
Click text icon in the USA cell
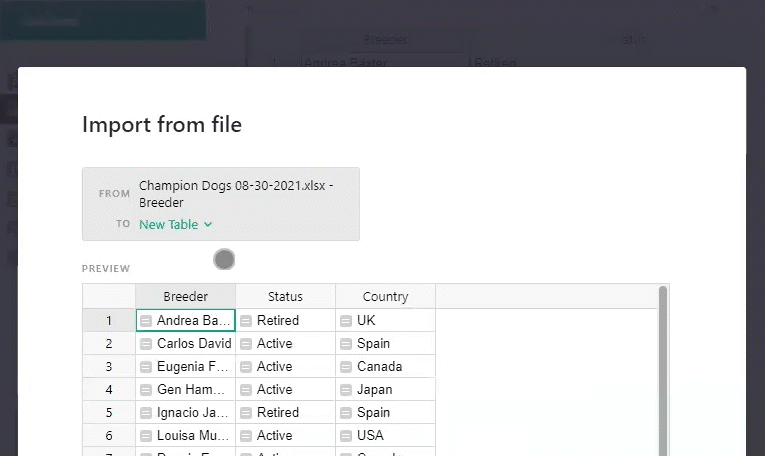346,436
